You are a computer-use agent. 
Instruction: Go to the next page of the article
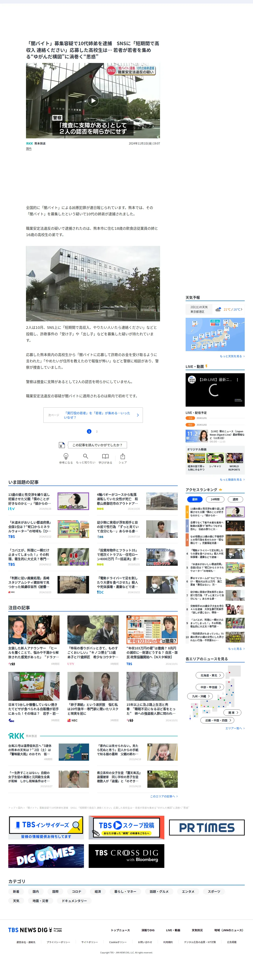pyautogui.click(x=93, y=415)
